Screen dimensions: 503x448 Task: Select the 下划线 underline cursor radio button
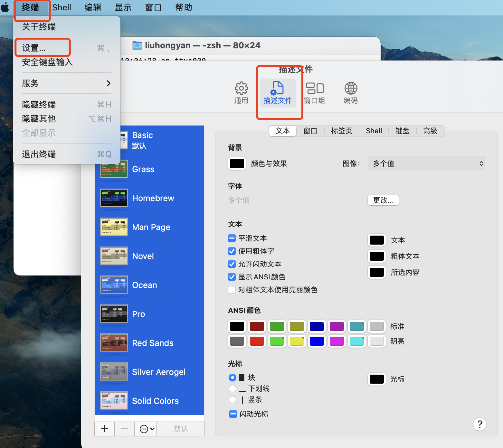[x=232, y=388]
